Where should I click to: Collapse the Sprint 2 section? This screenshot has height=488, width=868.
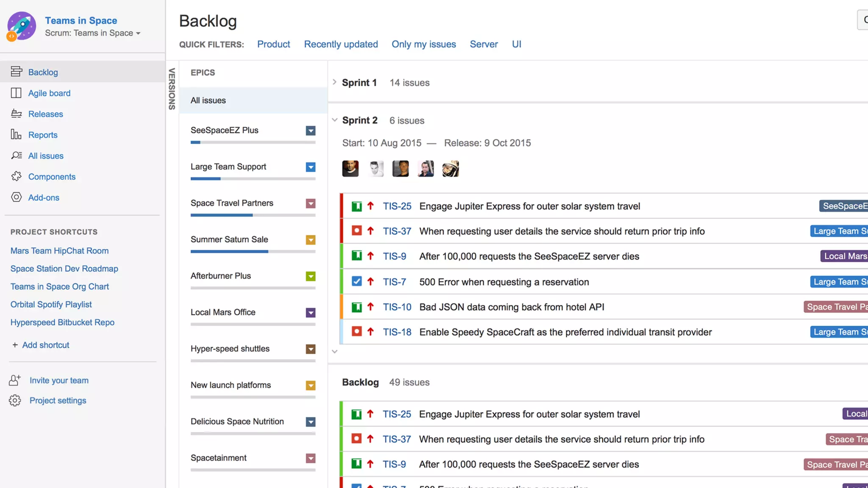[x=334, y=120]
